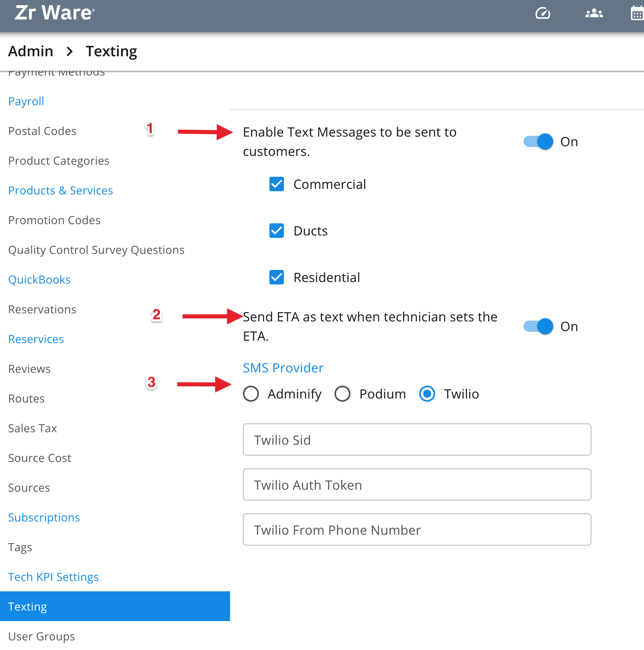Open the calendar icon in header

pyautogui.click(x=638, y=13)
